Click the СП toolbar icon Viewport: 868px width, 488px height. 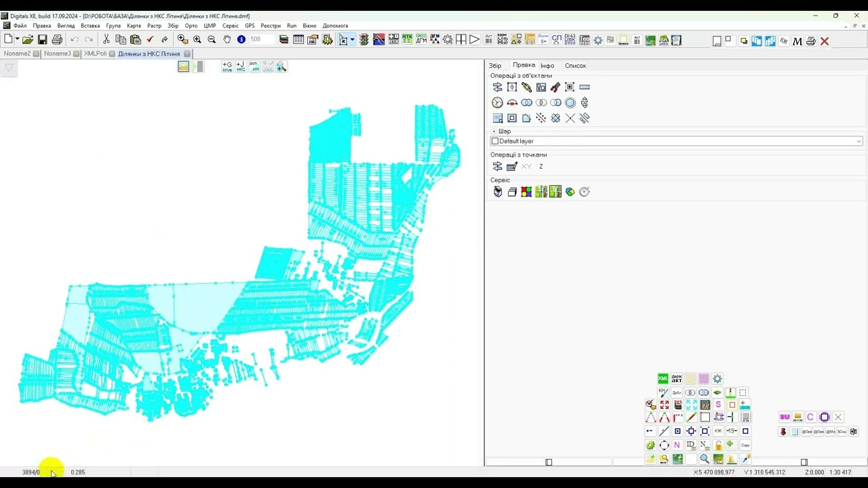(x=557, y=40)
